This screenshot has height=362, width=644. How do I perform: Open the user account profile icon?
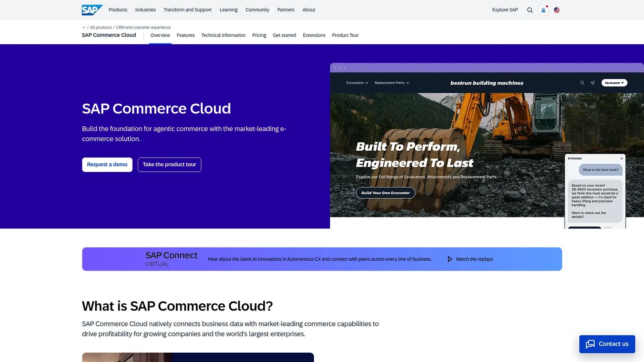coord(543,10)
